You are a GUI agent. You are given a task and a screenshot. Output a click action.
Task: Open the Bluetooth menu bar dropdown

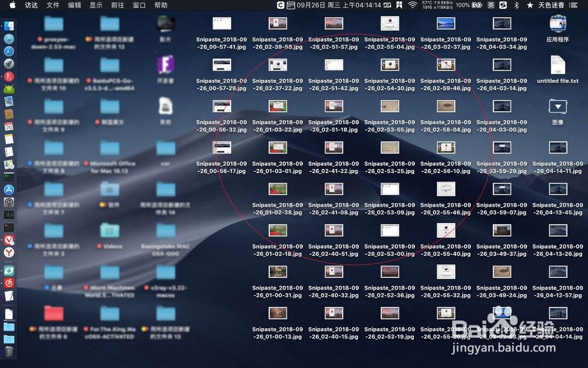pos(516,5)
